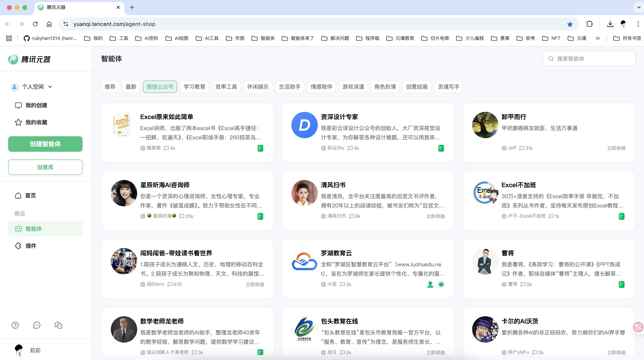The image size is (644, 360).
Task: Open the 所有书签 folder
Action: coord(627,38)
